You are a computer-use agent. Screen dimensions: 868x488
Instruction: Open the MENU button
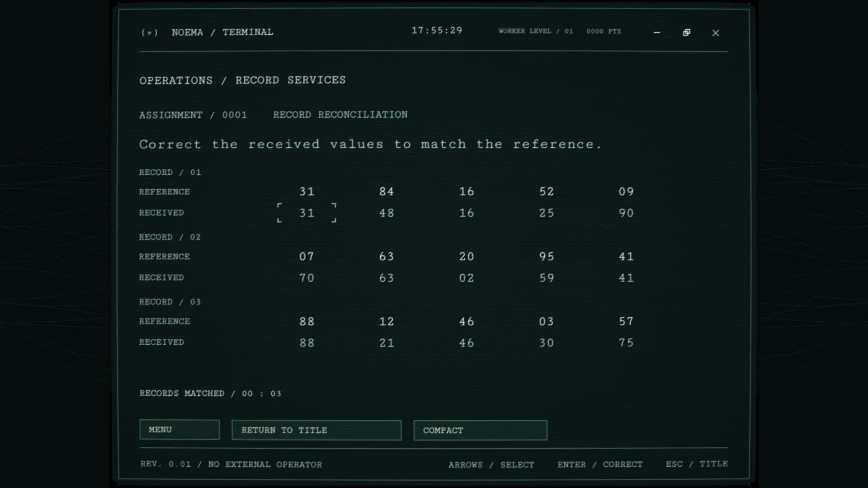pos(179,430)
